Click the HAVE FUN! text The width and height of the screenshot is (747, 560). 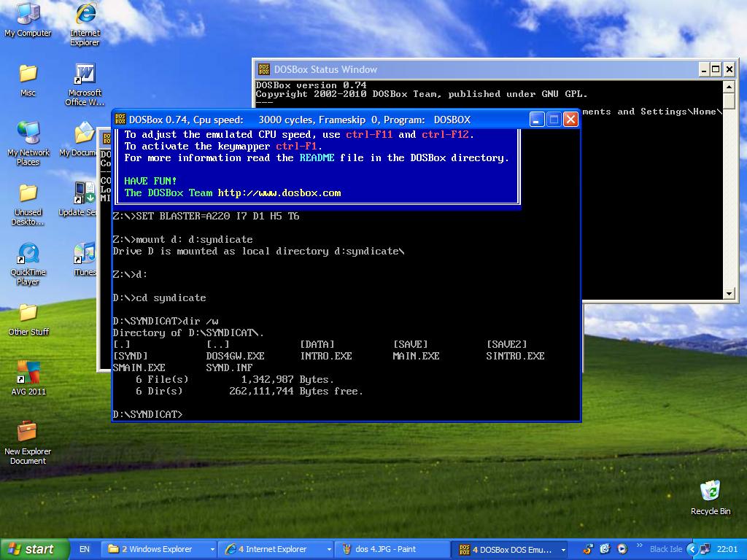tap(150, 181)
